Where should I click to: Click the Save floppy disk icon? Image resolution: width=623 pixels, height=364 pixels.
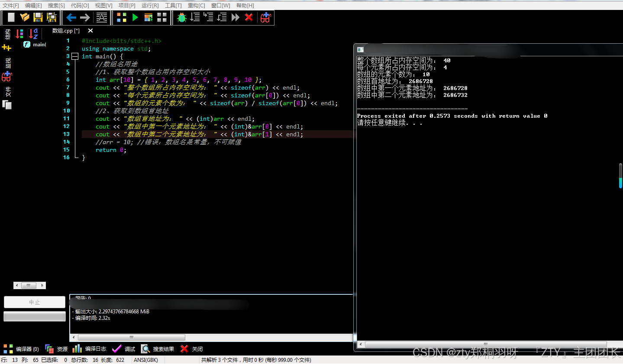pos(38,17)
